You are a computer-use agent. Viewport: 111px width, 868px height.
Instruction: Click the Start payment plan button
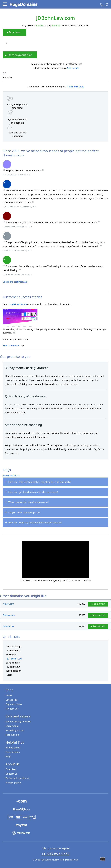click(x=20, y=55)
